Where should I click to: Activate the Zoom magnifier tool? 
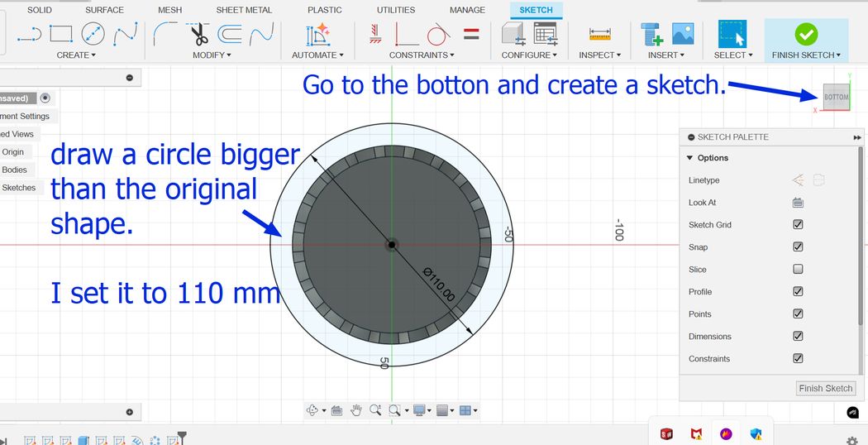coord(375,410)
